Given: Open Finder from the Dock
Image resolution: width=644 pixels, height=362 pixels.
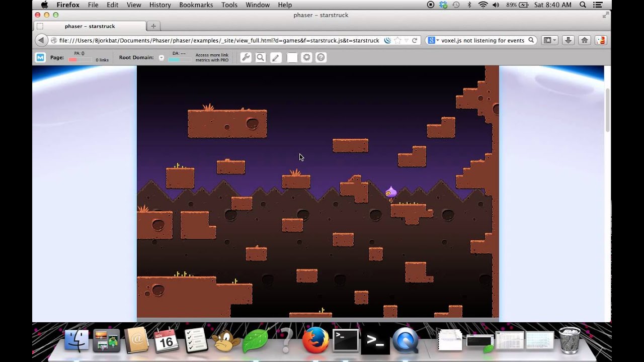Looking at the screenshot, I should coord(76,340).
